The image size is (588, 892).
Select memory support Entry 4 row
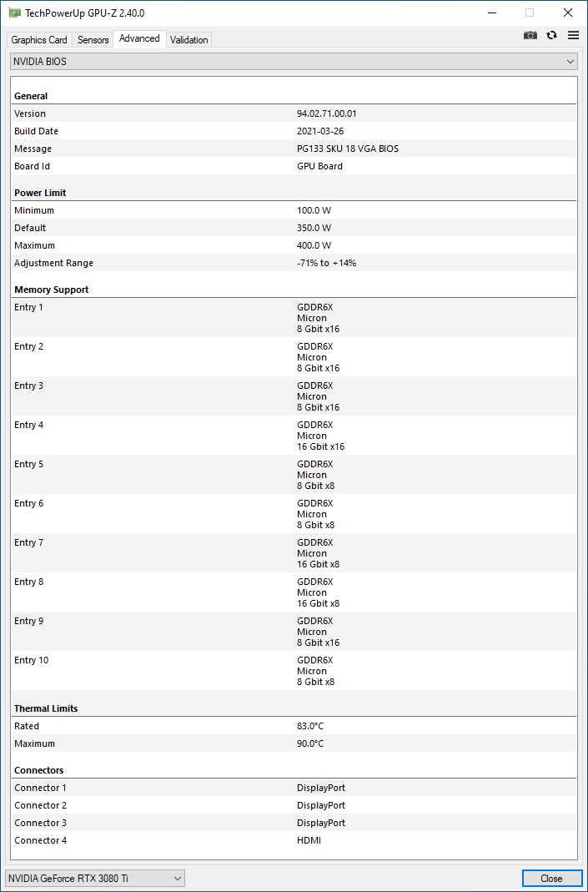click(294, 436)
